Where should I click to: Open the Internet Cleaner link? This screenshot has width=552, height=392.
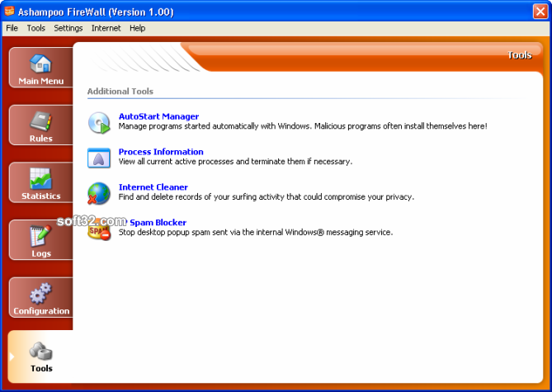coord(153,187)
